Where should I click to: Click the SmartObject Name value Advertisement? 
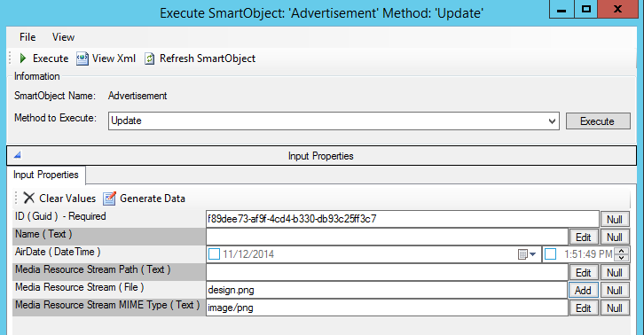click(137, 96)
